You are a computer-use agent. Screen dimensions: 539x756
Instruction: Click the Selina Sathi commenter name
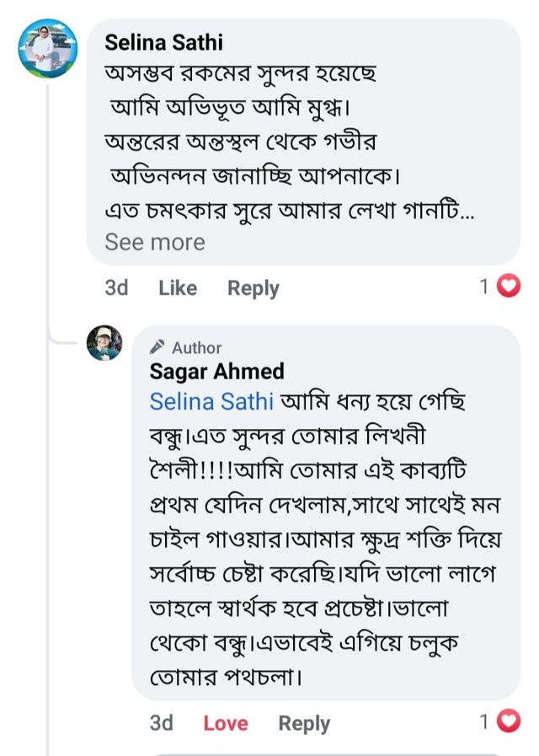pos(163,42)
